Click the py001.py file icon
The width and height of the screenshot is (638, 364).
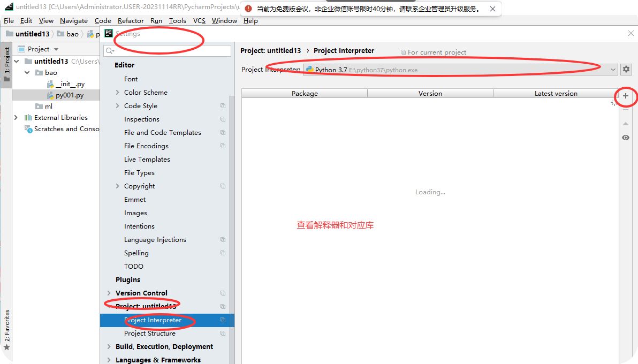[50, 95]
